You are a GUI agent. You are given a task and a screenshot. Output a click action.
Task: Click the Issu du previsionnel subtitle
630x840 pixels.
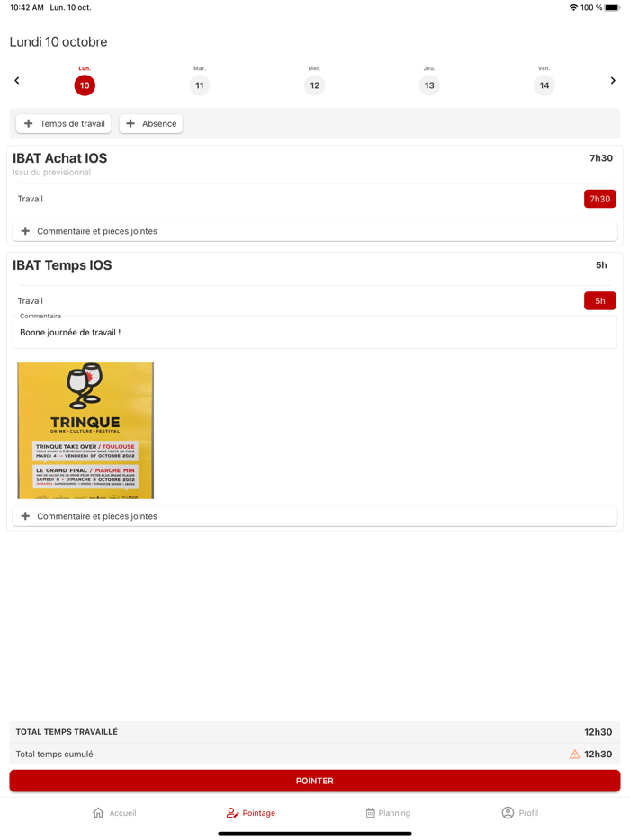pyautogui.click(x=52, y=172)
